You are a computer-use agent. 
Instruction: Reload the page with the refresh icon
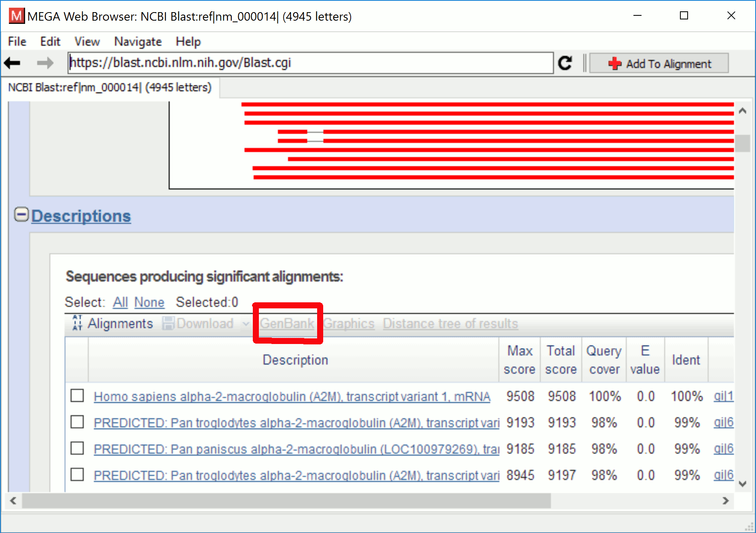click(x=565, y=63)
